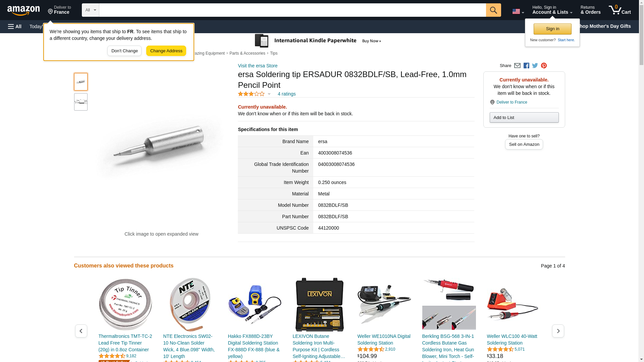
Task: Go to next carousel page of products
Action: coord(558,331)
